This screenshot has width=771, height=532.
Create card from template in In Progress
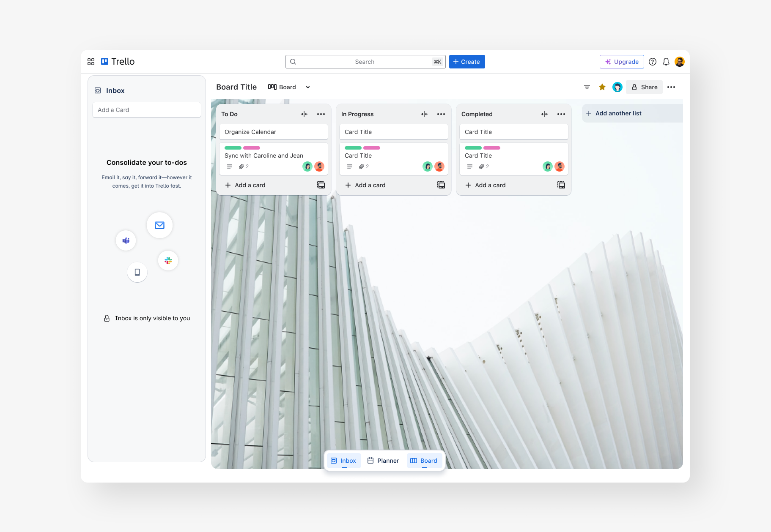pyautogui.click(x=441, y=185)
